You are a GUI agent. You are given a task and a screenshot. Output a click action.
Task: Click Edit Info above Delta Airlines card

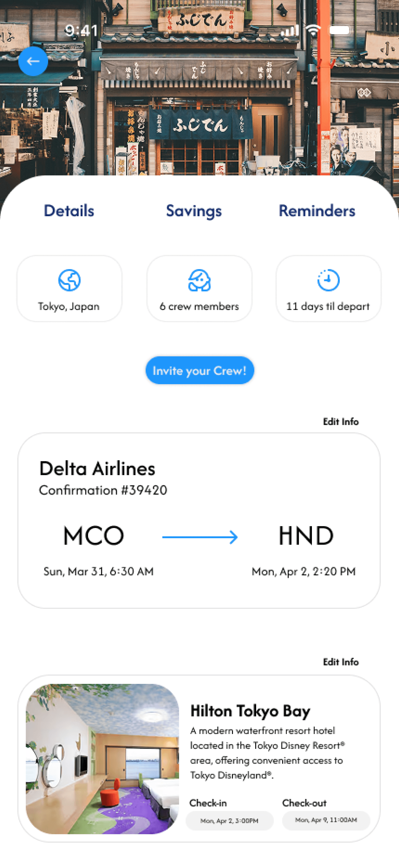click(x=341, y=422)
